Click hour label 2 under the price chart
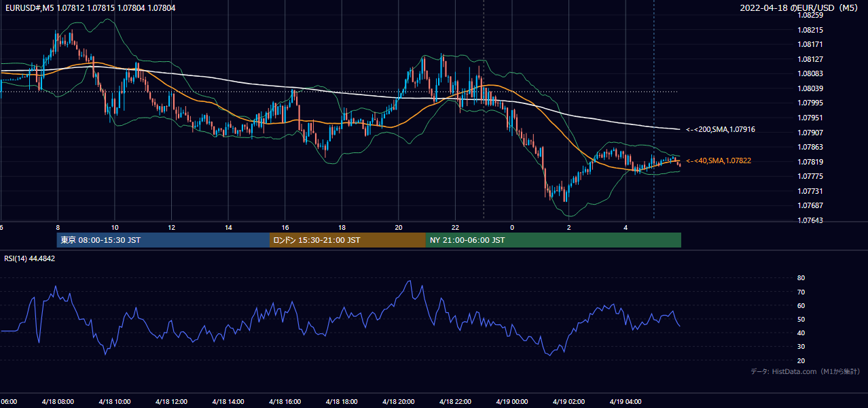The height and width of the screenshot is (408, 868). tap(569, 227)
